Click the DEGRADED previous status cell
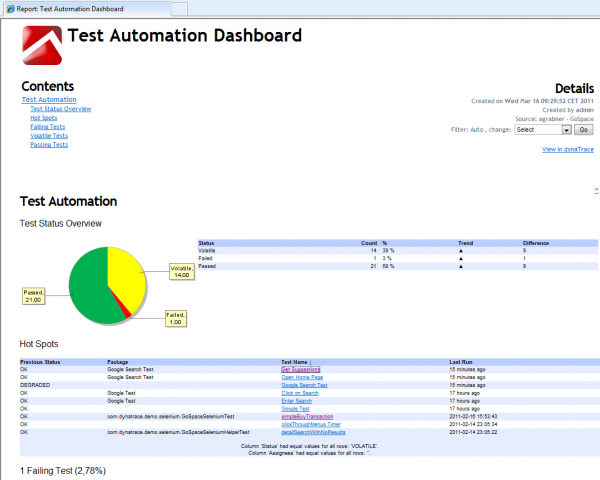Image resolution: width=600 pixels, height=480 pixels. tap(35, 385)
